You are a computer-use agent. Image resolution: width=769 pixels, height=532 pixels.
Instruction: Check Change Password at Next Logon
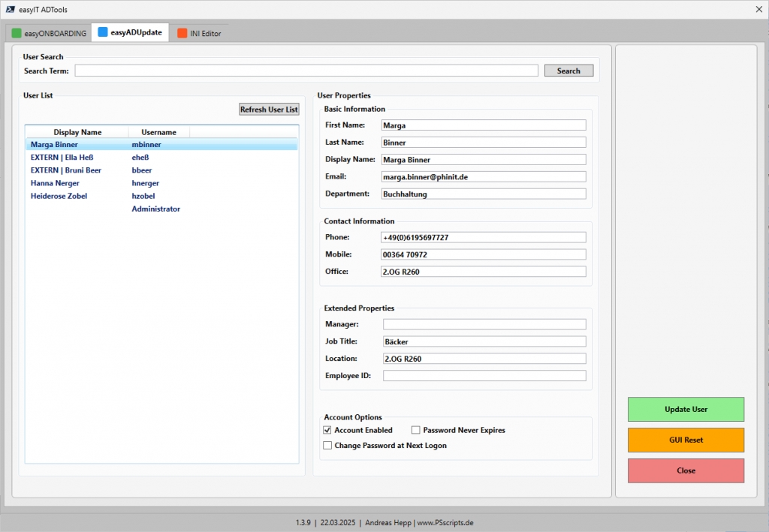[x=327, y=445]
